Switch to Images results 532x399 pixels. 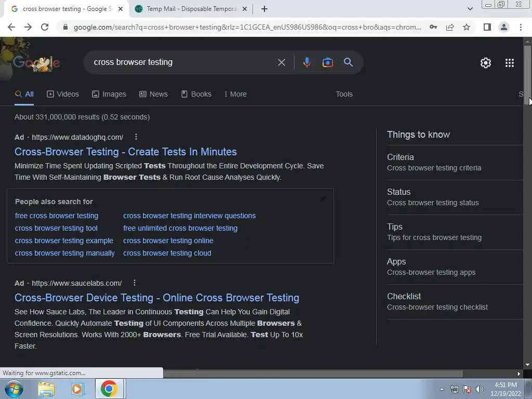109,94
